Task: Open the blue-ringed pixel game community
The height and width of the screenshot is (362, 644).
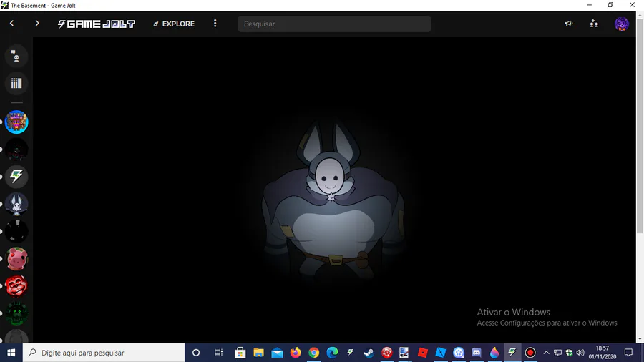Action: pos(16,122)
